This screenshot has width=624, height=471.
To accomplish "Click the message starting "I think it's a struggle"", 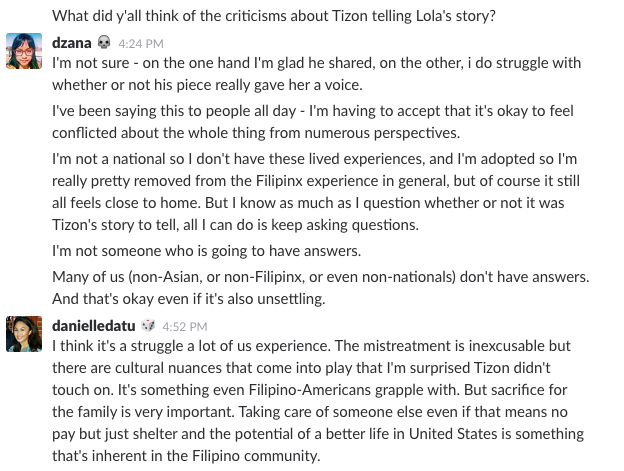I will pos(318,401).
